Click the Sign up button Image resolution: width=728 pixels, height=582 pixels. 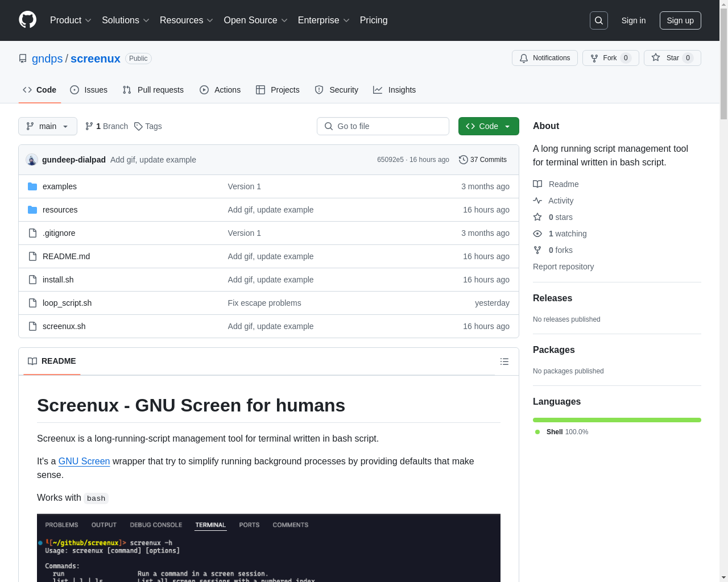point(680,20)
